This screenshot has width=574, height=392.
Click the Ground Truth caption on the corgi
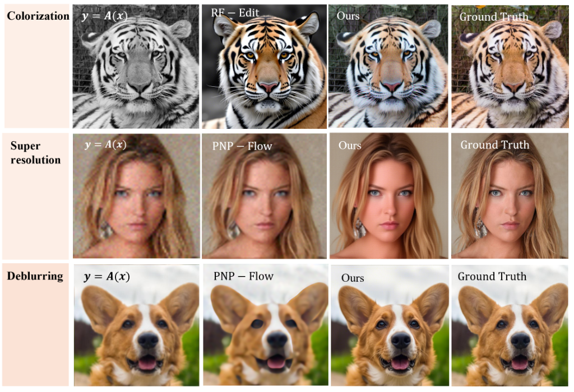click(492, 276)
